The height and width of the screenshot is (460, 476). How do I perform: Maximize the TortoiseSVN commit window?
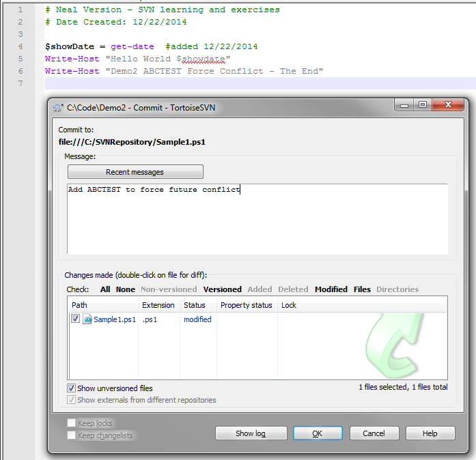coord(422,105)
